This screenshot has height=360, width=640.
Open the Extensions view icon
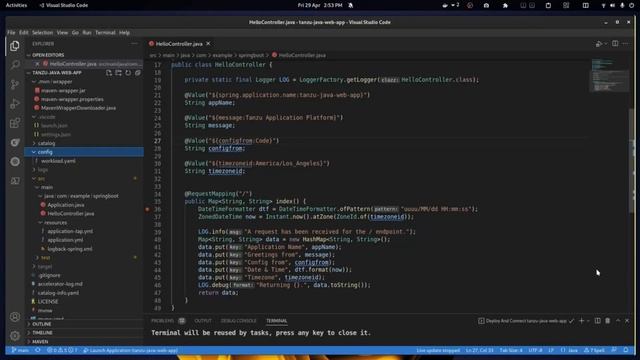tap(15, 123)
